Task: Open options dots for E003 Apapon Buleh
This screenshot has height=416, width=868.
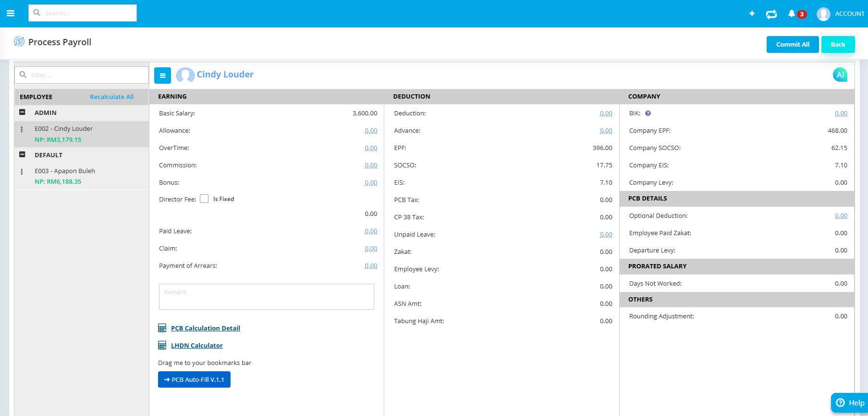Action: (22, 172)
